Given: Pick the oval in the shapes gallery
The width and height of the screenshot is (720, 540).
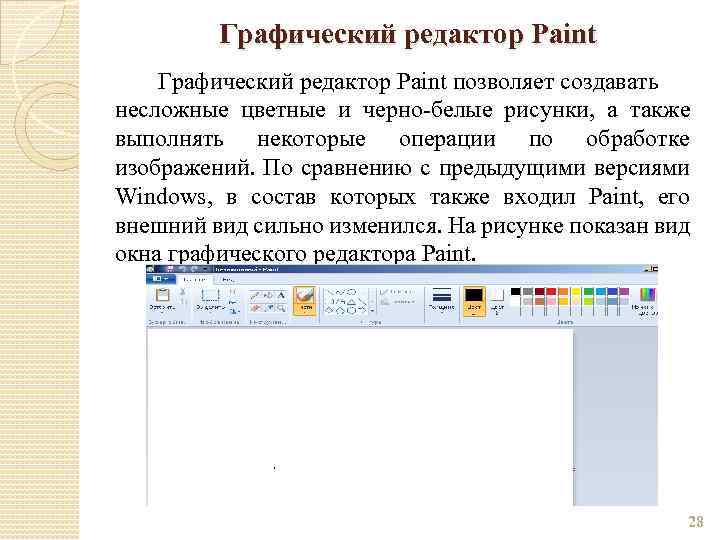Looking at the screenshot, I should point(352,292).
